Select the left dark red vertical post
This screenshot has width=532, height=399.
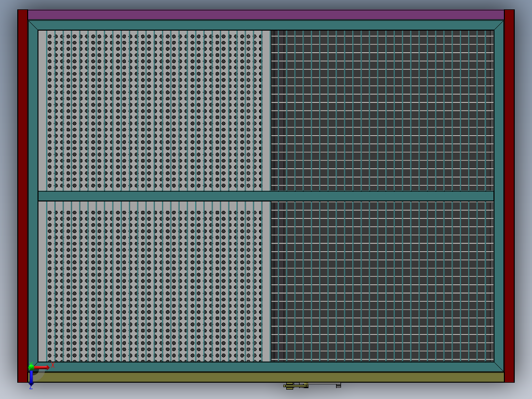pyautogui.click(x=23, y=196)
